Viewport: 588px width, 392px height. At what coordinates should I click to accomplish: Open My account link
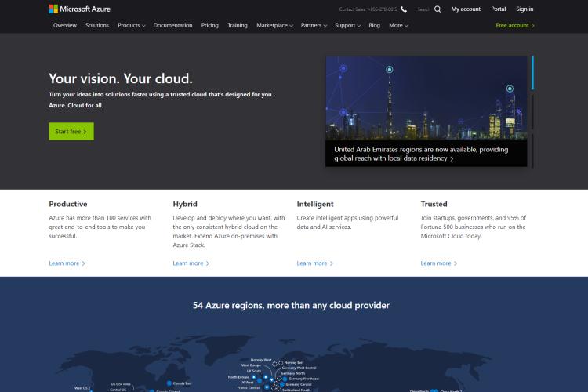(466, 9)
